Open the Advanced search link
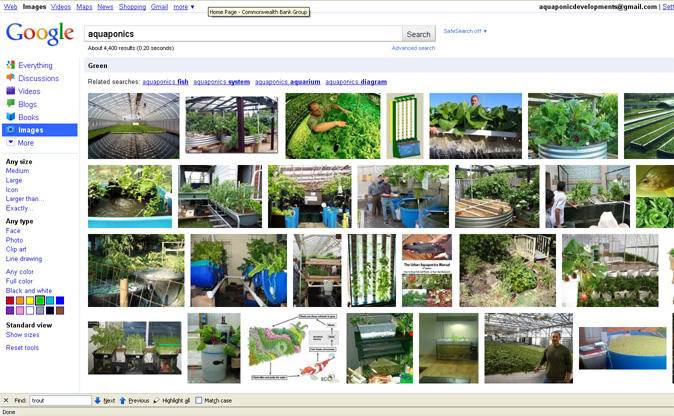Viewport: 674px width, 416px height. (x=413, y=48)
